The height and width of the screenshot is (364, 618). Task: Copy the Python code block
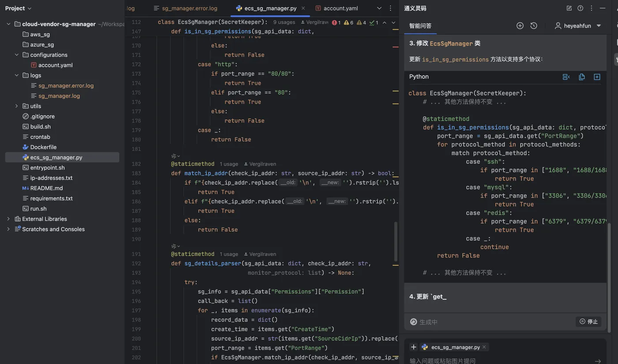tap(582, 77)
